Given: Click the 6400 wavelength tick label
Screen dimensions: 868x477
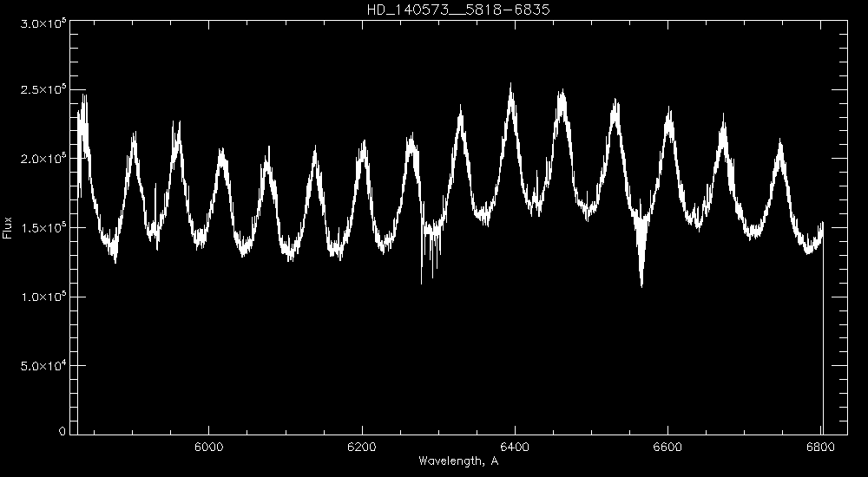Looking at the screenshot, I should 515,447.
